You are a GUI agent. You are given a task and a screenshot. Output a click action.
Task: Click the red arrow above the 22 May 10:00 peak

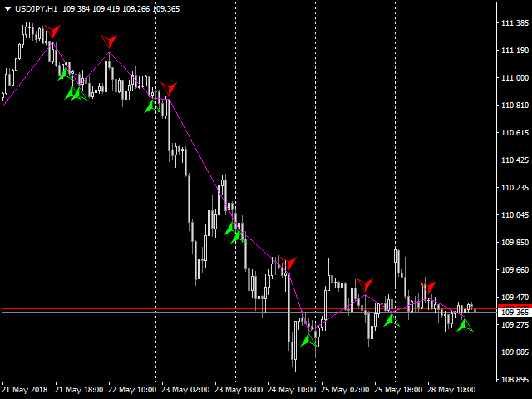(109, 41)
